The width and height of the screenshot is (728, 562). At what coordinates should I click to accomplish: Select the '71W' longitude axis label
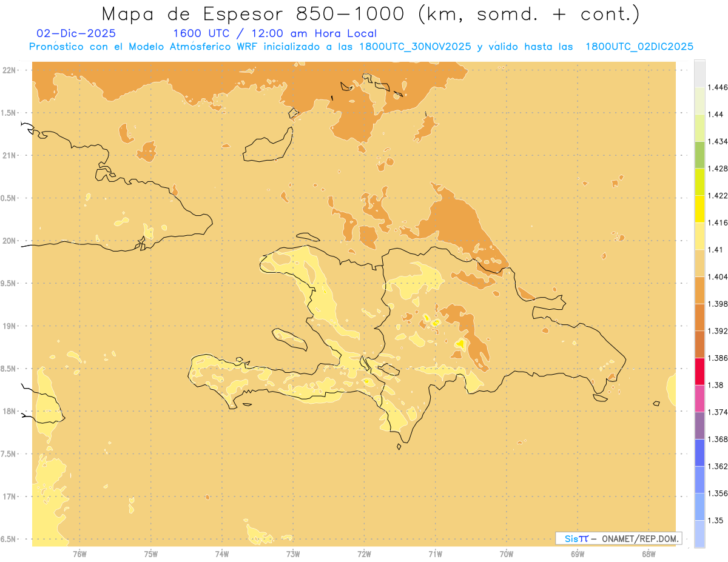tap(435, 554)
